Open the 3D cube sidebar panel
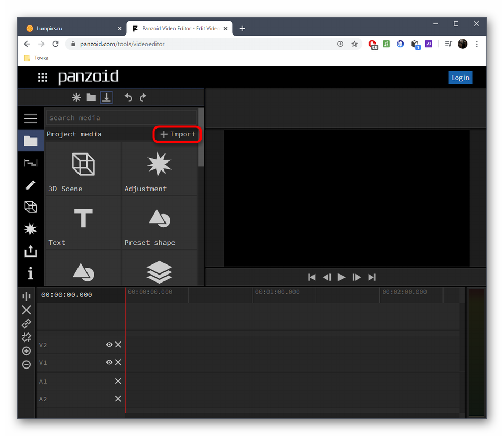504x436 pixels. point(30,207)
